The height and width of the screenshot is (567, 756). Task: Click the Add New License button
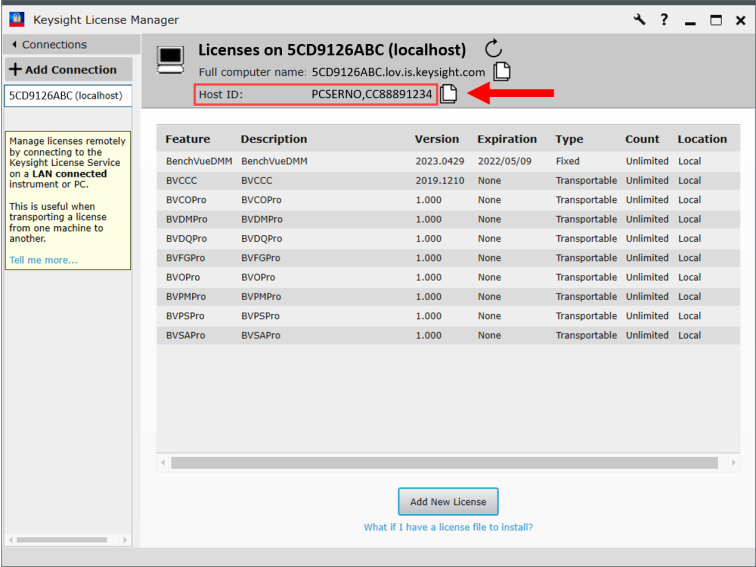448,501
